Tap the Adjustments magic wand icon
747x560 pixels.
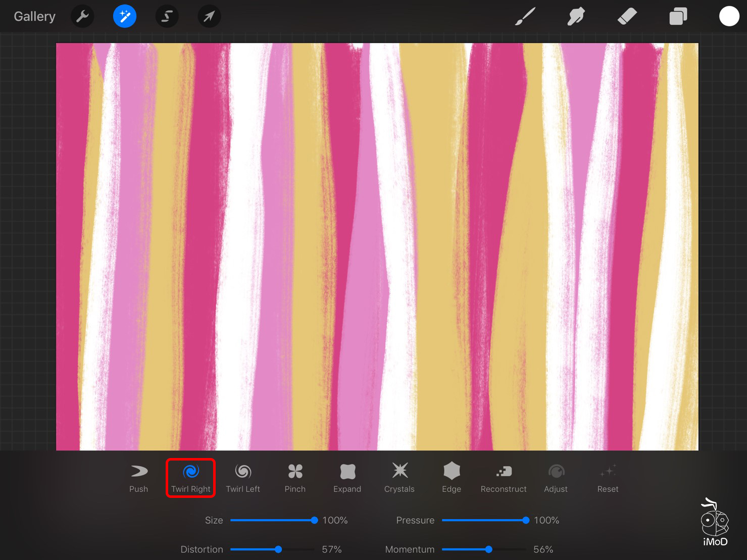click(x=125, y=17)
